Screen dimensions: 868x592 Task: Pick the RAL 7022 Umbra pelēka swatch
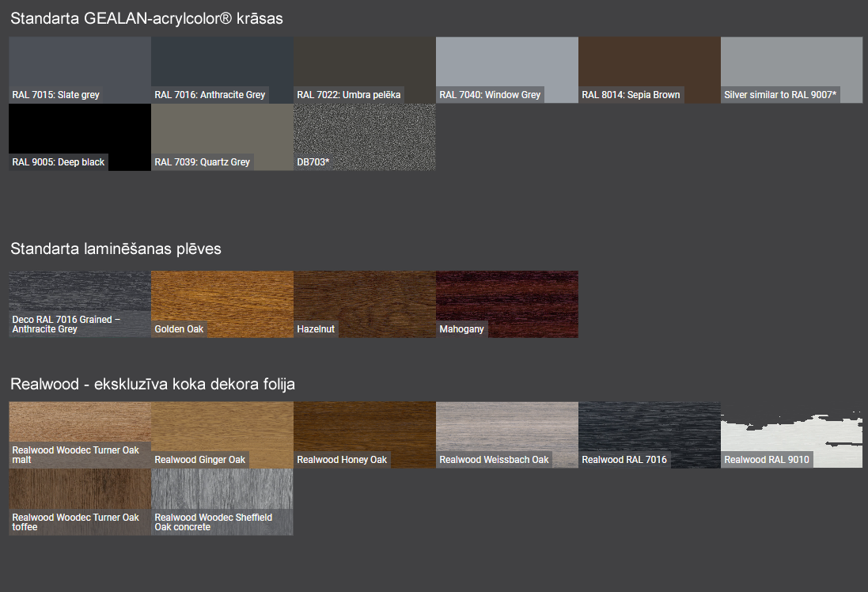tap(365, 70)
